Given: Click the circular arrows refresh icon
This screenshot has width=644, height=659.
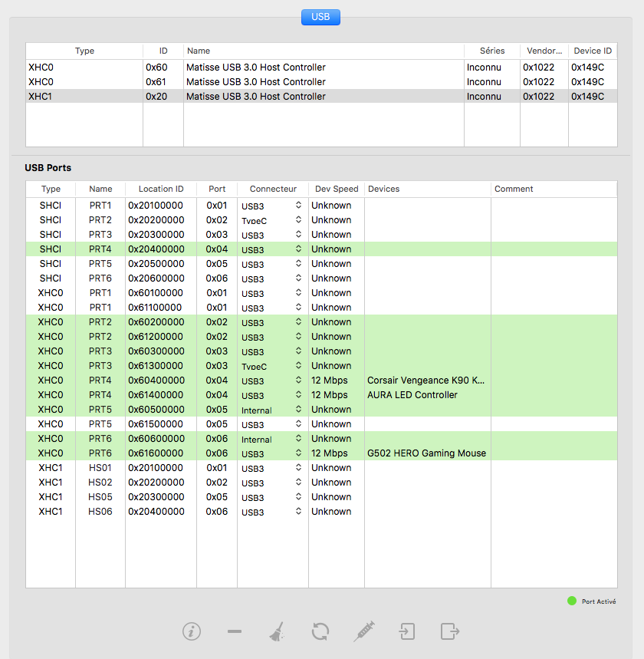Looking at the screenshot, I should 320,631.
